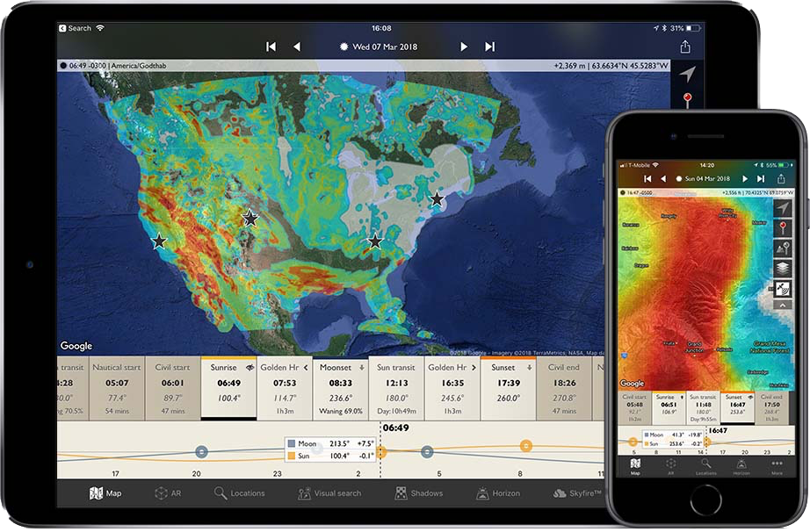Screen dimensions: 810x532
Task: Open the Skyfire tab
Action: pyautogui.click(x=577, y=493)
